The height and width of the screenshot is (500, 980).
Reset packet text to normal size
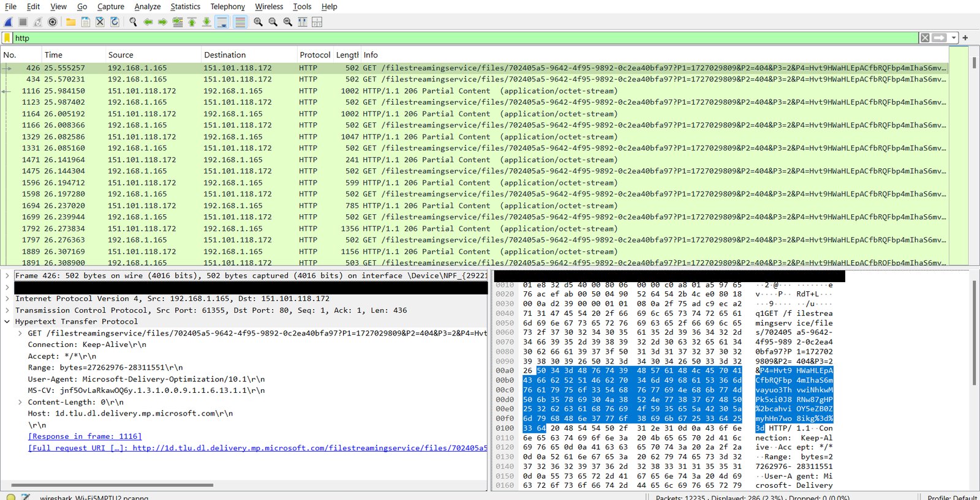click(x=288, y=22)
